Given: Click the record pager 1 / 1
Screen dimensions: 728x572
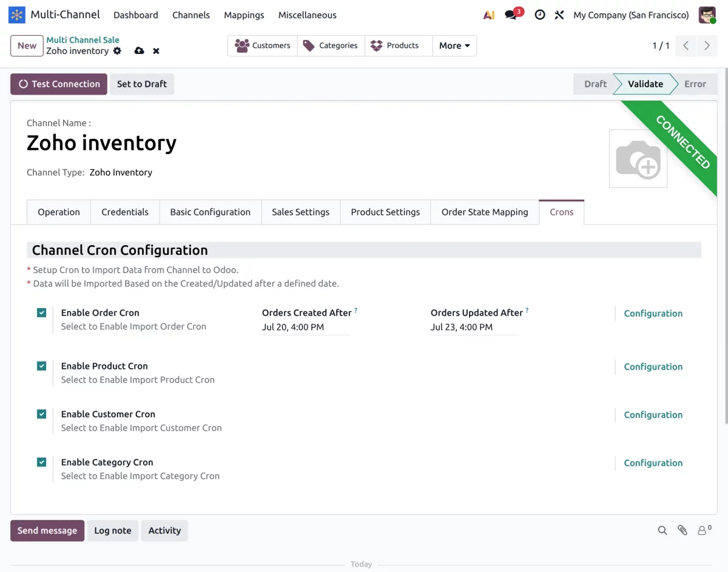Looking at the screenshot, I should point(661,45).
